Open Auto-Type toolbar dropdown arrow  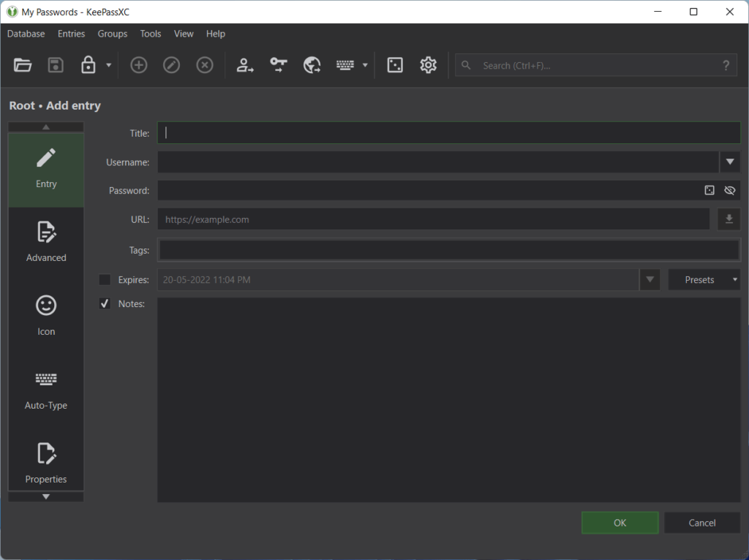point(365,65)
